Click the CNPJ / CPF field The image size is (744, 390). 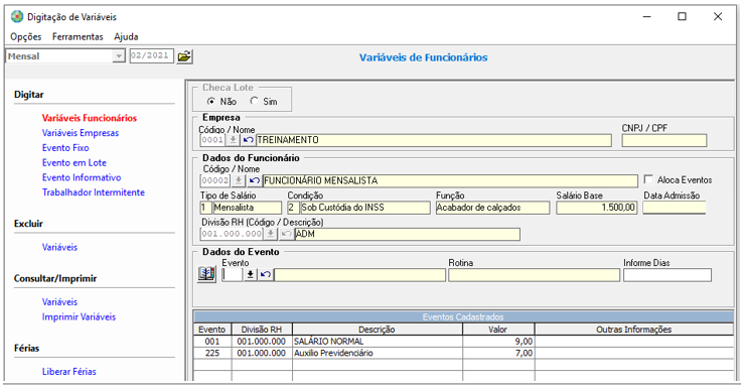664,140
